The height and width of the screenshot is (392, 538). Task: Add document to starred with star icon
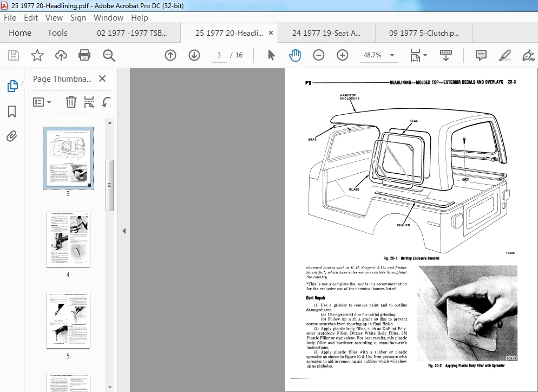[37, 55]
